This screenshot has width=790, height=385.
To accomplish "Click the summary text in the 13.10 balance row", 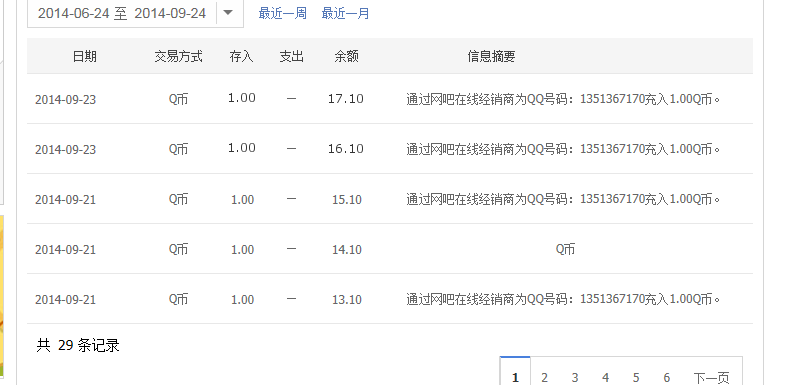I will tap(563, 299).
